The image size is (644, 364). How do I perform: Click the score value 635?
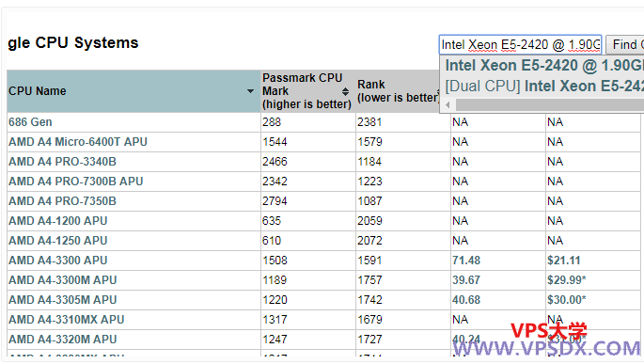272,221
